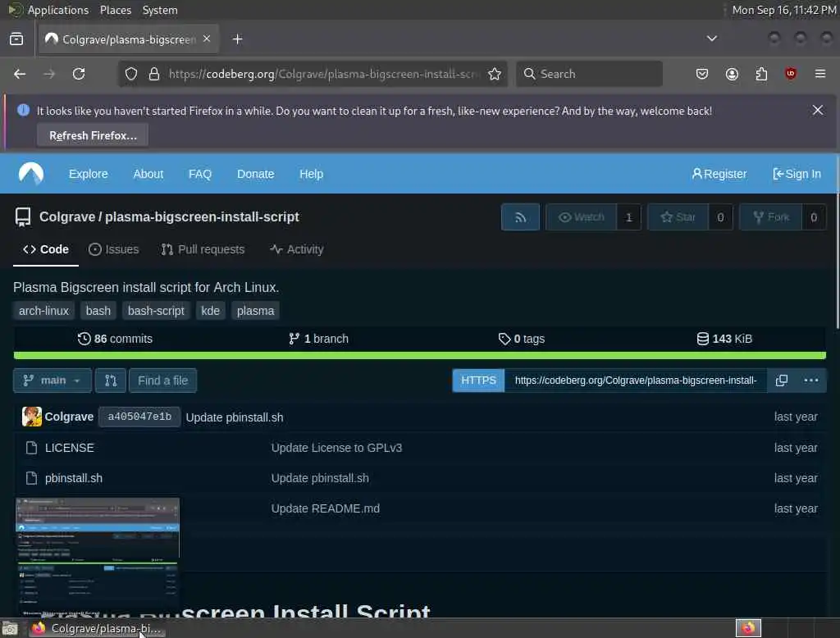Click Colgrave's avatar in the commit row
This screenshot has width=840, height=638.
[x=32, y=417]
